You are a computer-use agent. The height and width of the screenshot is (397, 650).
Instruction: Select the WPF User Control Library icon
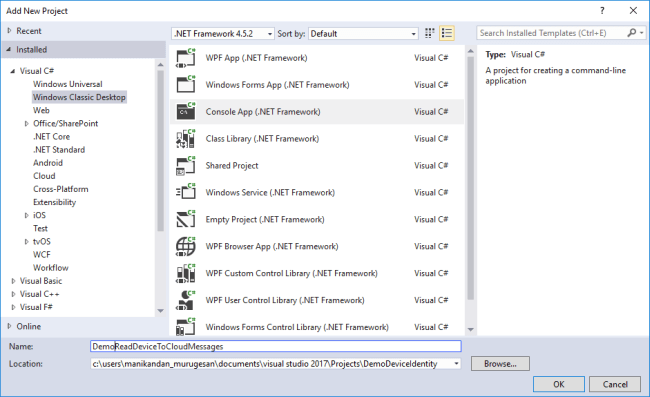click(185, 300)
